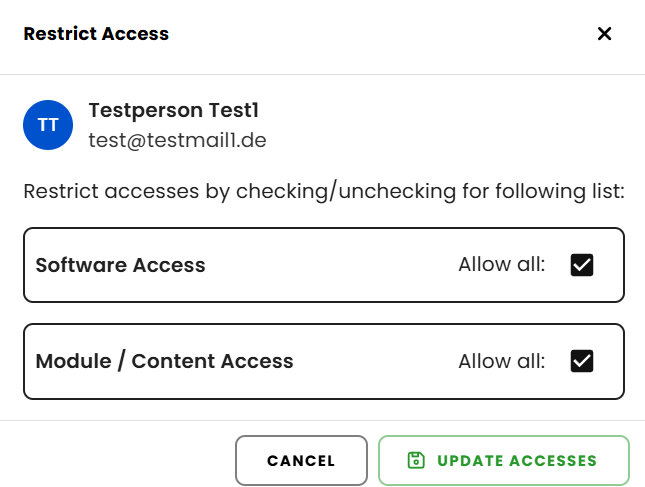Uncheck Allow all for Software Access
This screenshot has width=645, height=487.
[x=582, y=265]
